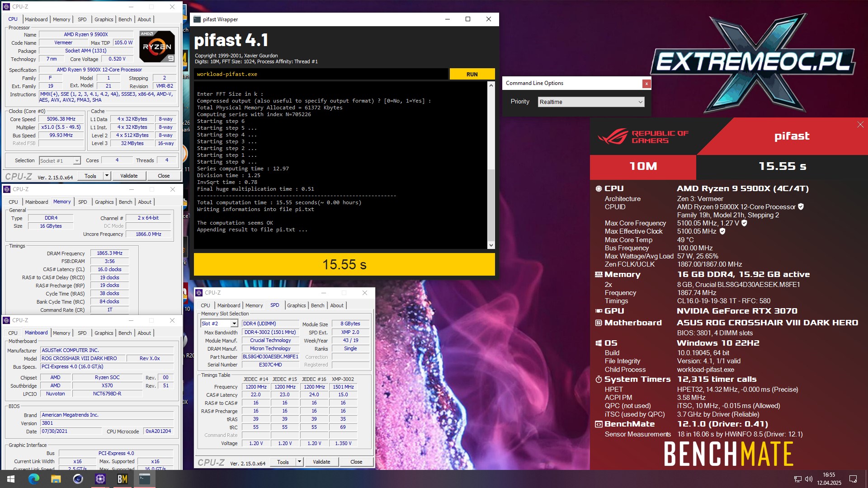
Task: Click the Core Speed value 5096.38 MHz
Action: 61,119
